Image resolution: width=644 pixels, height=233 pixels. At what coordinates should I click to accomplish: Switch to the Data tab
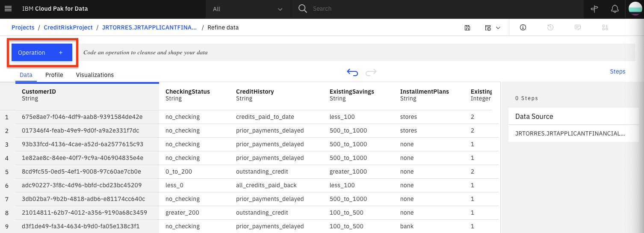point(26,75)
